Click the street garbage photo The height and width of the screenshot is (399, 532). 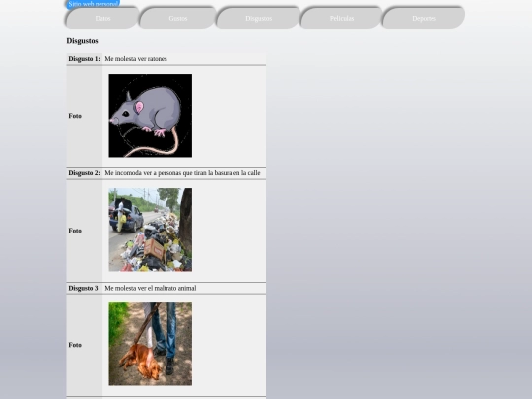[x=151, y=230]
